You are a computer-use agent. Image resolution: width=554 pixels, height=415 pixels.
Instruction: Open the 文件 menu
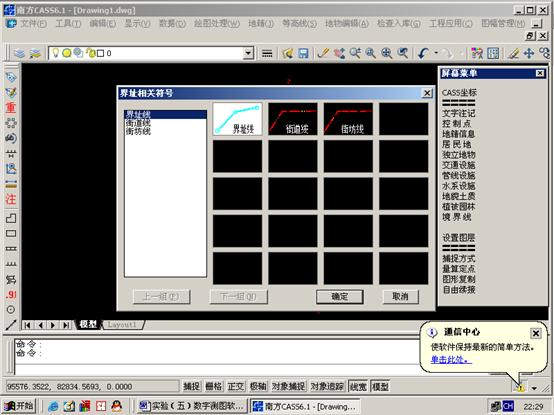[x=33, y=24]
